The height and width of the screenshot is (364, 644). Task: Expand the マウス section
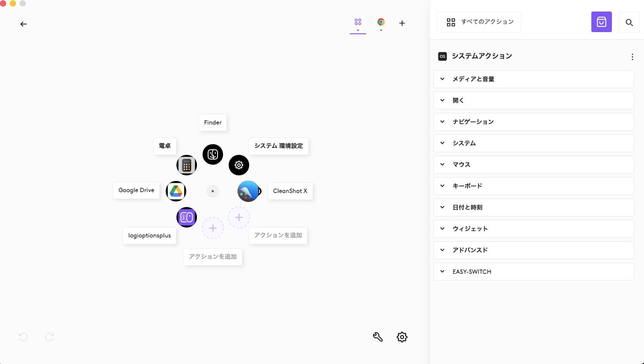[x=534, y=165]
